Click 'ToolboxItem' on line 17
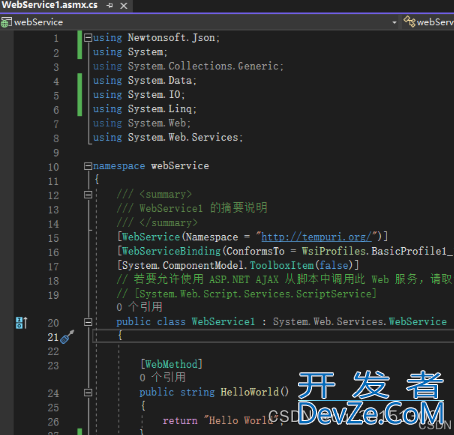 click(282, 265)
